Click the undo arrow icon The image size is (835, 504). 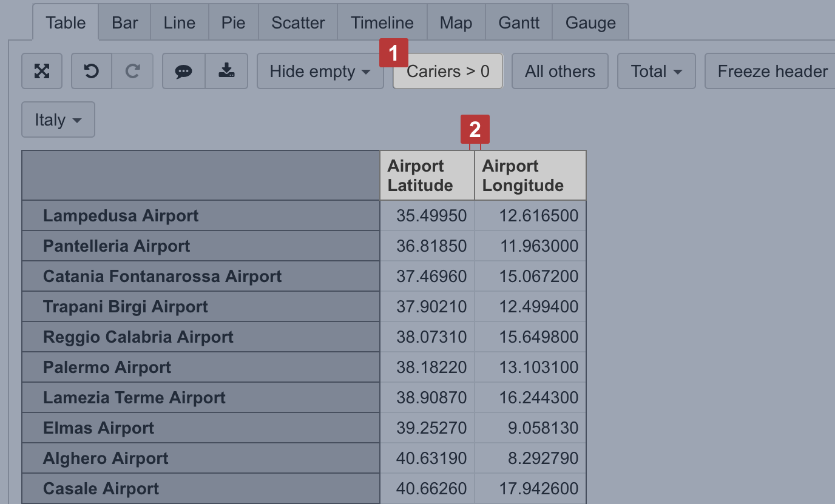(91, 72)
